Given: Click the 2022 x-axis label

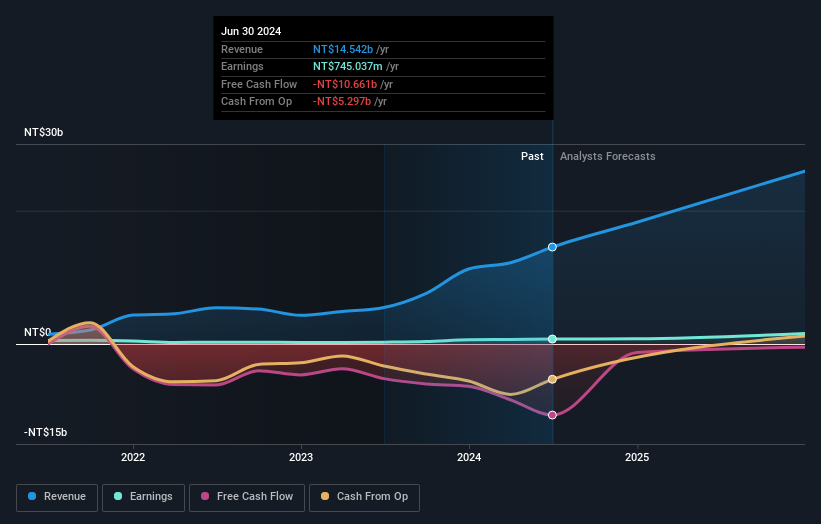Looking at the screenshot, I should 133,457.
